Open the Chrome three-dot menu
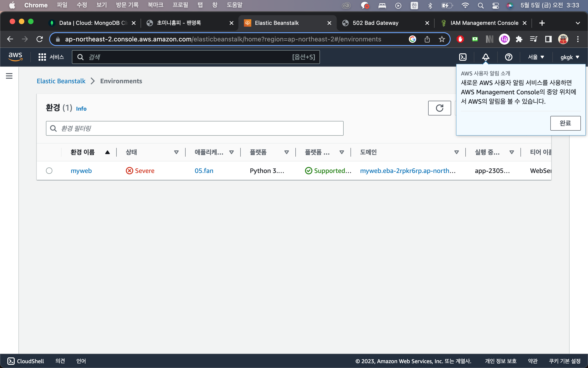 578,39
